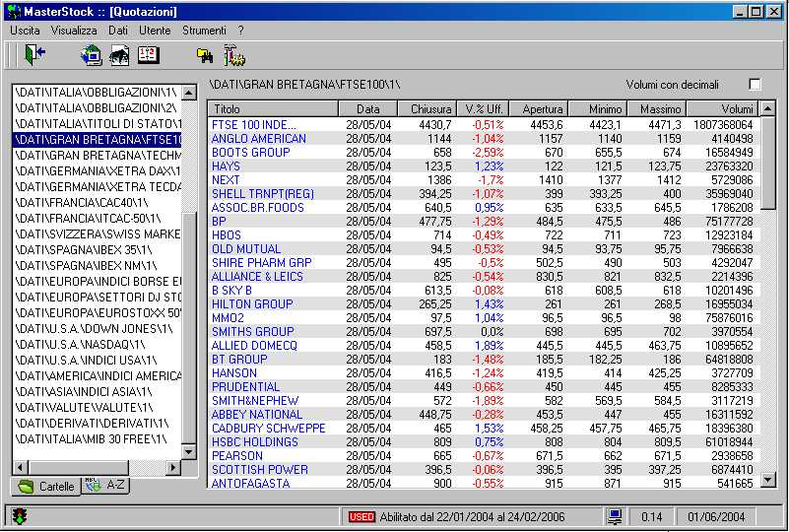Select the HILTON GROUP title
The height and width of the screenshot is (532, 789).
252,304
